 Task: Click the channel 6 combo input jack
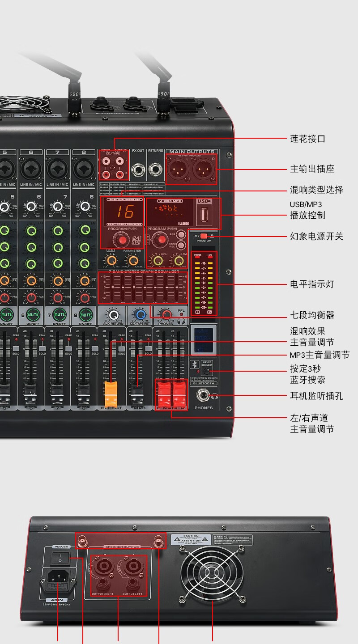(31, 169)
